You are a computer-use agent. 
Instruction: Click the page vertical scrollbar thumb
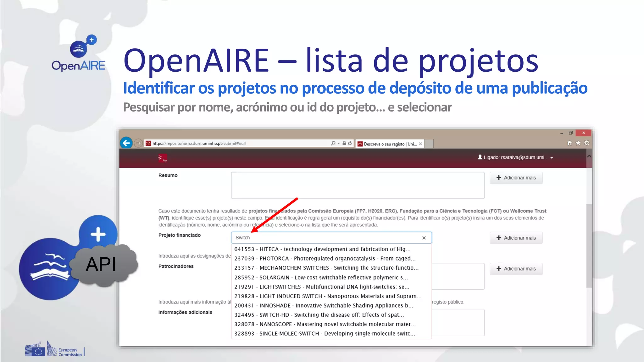coord(589,246)
